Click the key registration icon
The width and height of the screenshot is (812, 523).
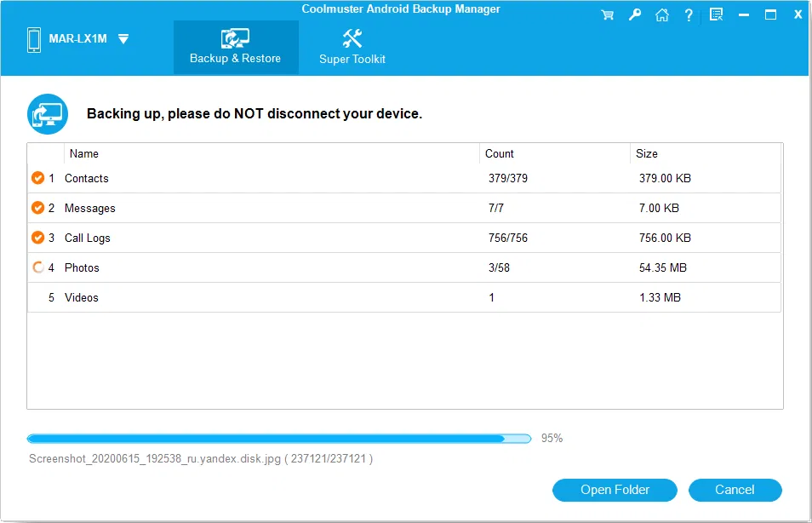click(635, 15)
